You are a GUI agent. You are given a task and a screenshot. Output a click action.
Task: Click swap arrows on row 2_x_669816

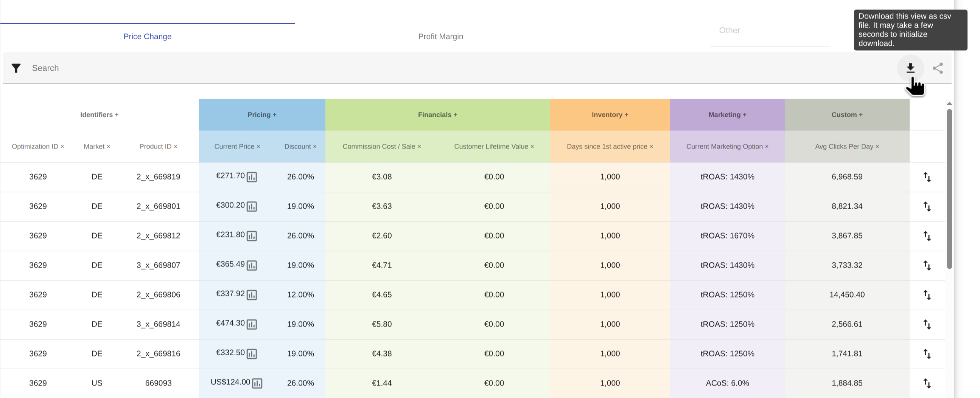pyautogui.click(x=927, y=353)
